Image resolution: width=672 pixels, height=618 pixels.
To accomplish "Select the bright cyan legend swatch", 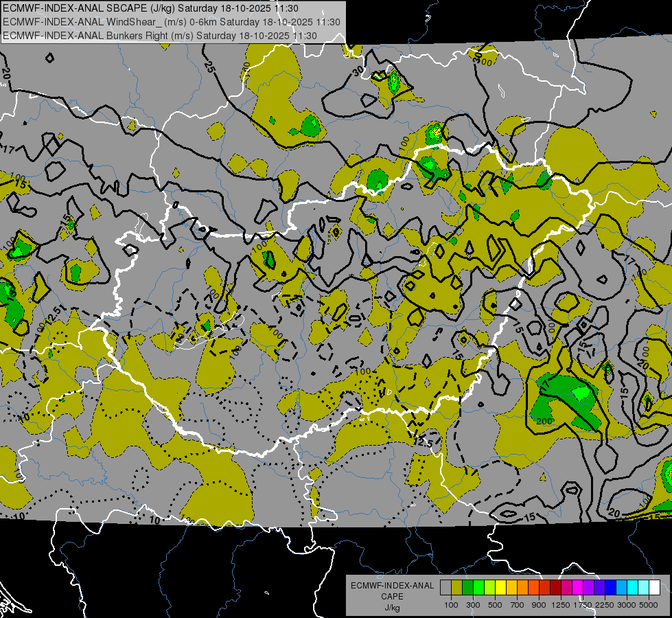I will coord(632,587).
